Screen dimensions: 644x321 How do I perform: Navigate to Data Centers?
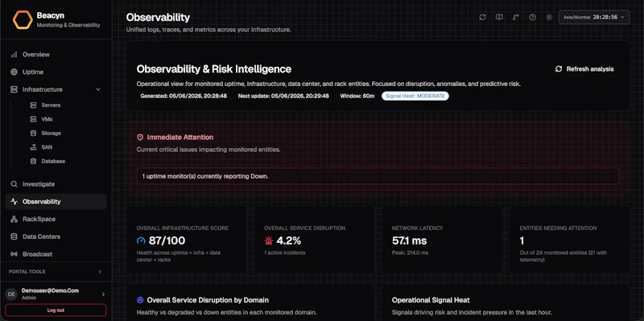56,237
